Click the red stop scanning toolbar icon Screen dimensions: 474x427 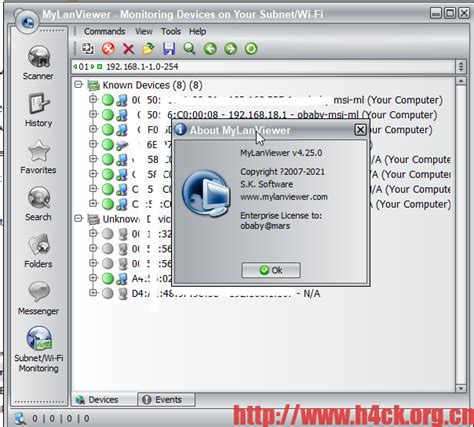(x=108, y=49)
